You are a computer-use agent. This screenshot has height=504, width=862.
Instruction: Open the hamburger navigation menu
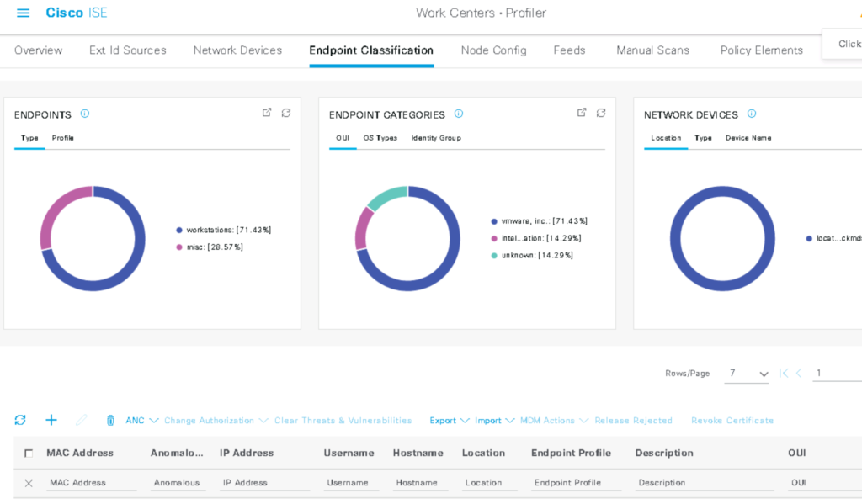[x=23, y=13]
